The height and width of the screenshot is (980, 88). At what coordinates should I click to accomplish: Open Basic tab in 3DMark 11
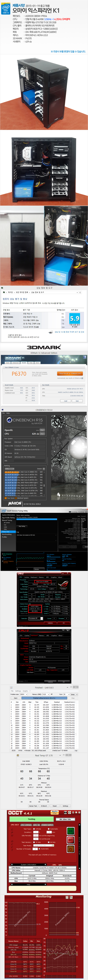8,363
